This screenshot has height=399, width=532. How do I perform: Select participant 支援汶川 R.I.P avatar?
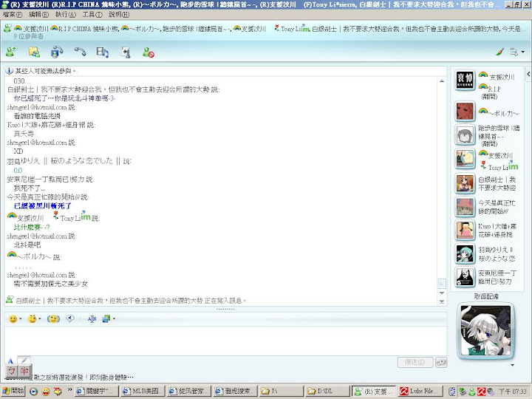[x=465, y=81]
